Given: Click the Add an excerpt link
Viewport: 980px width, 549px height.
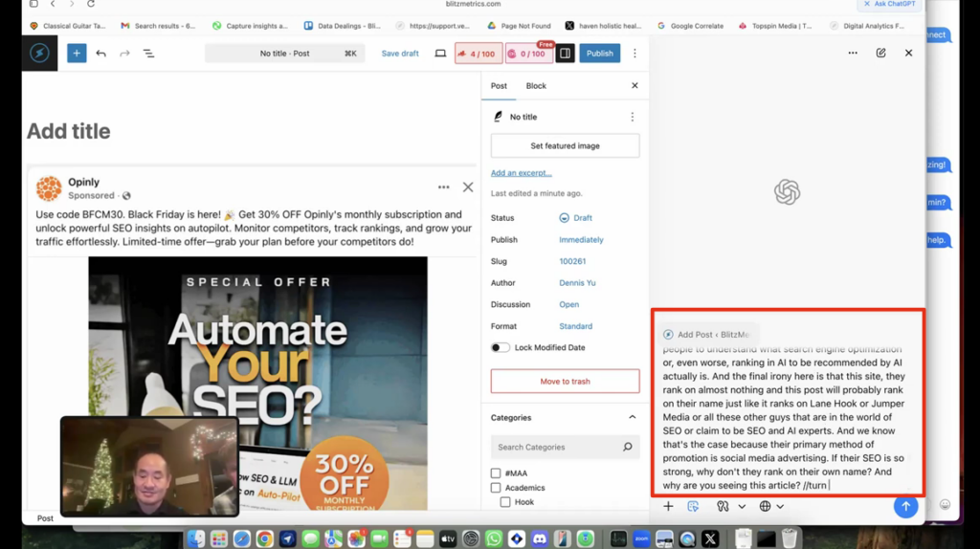Looking at the screenshot, I should pos(521,173).
